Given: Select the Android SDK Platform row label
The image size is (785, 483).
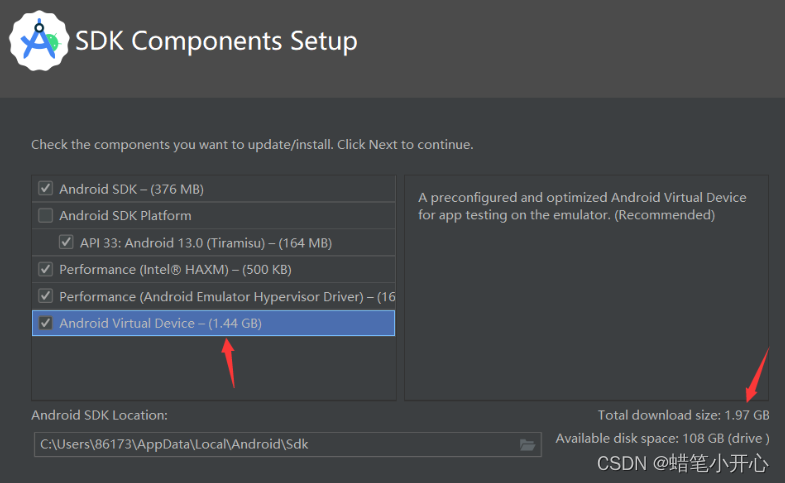Looking at the screenshot, I should (125, 216).
